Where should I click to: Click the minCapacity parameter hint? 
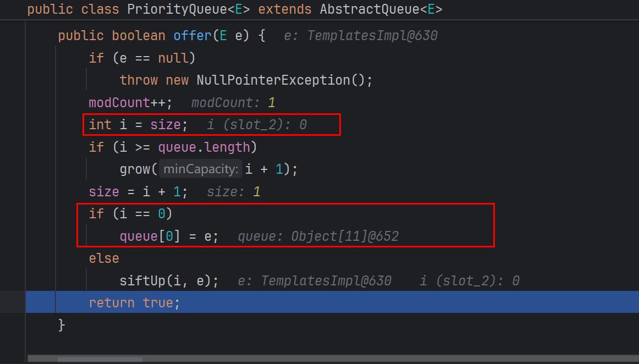coord(201,169)
